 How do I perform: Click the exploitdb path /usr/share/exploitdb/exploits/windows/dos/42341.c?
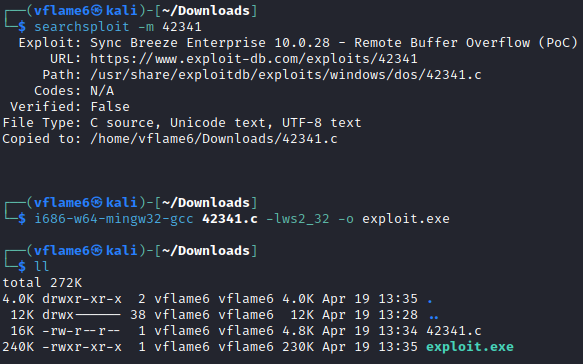click(x=286, y=75)
